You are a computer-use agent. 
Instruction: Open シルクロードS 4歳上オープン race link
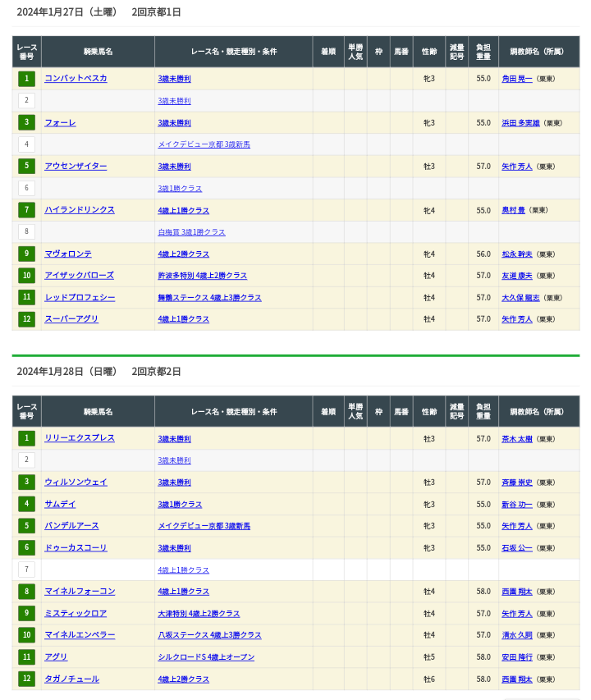(x=206, y=657)
